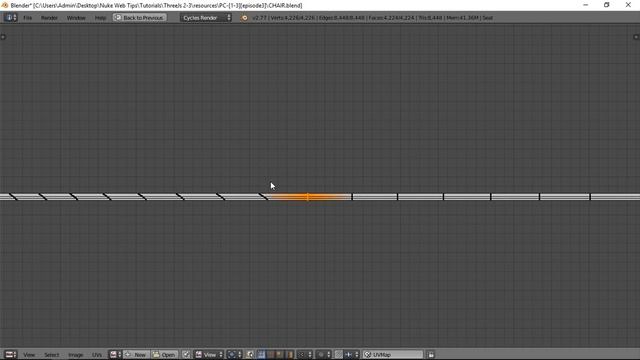Select the UV island selection mode
The image size is (640, 360).
point(289,354)
